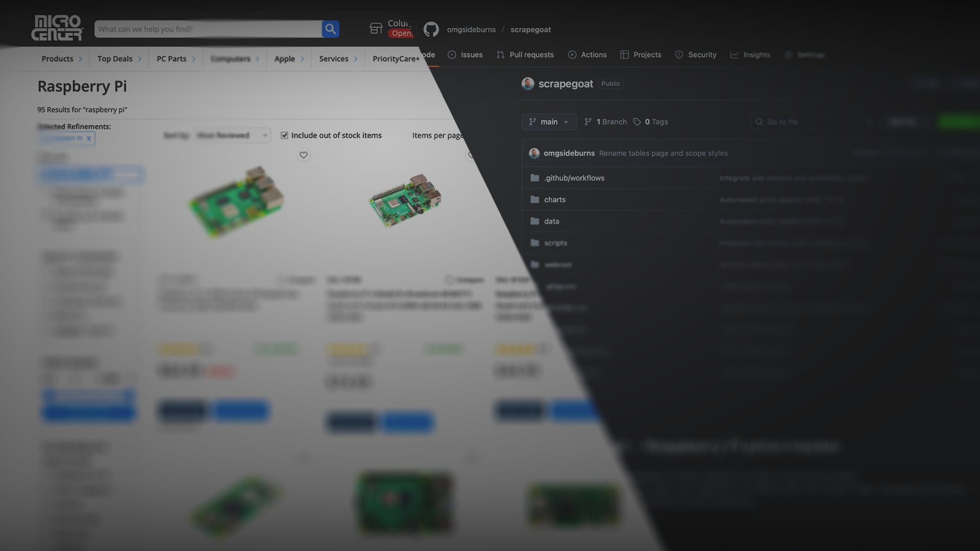Open Actions via its play-circle icon
Image resolution: width=980 pixels, height=551 pixels.
click(572, 55)
